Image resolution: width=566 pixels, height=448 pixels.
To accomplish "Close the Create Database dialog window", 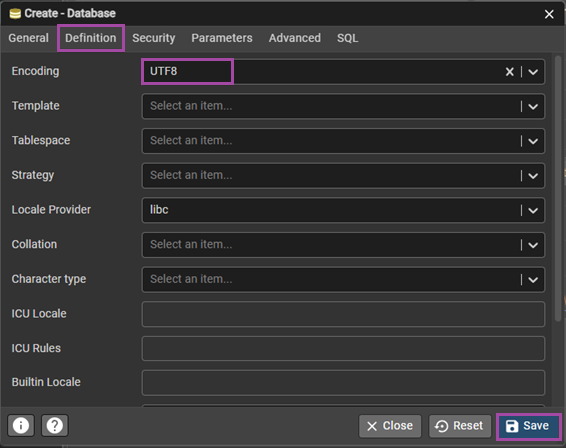I will pyautogui.click(x=549, y=14).
